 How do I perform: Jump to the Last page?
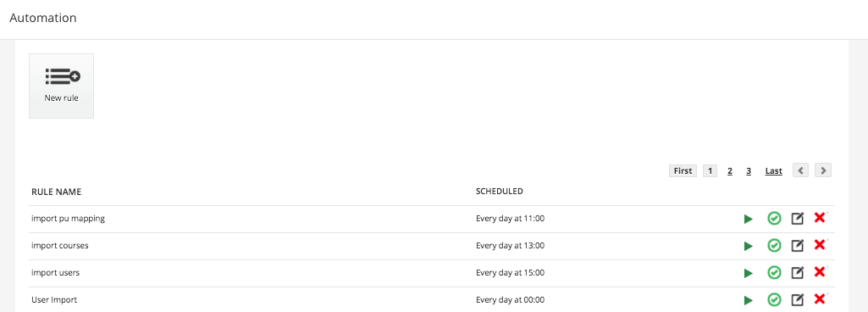[774, 171]
